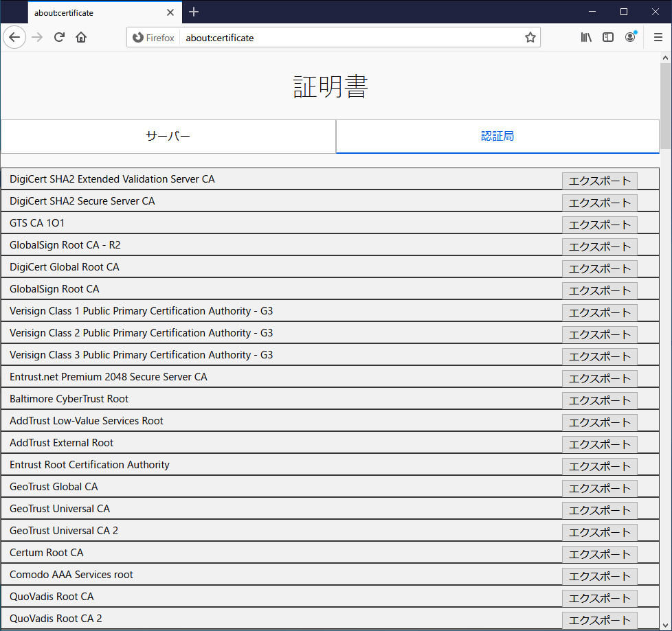672x631 pixels.
Task: Export GlobalSign Root CA - R2
Action: (600, 246)
